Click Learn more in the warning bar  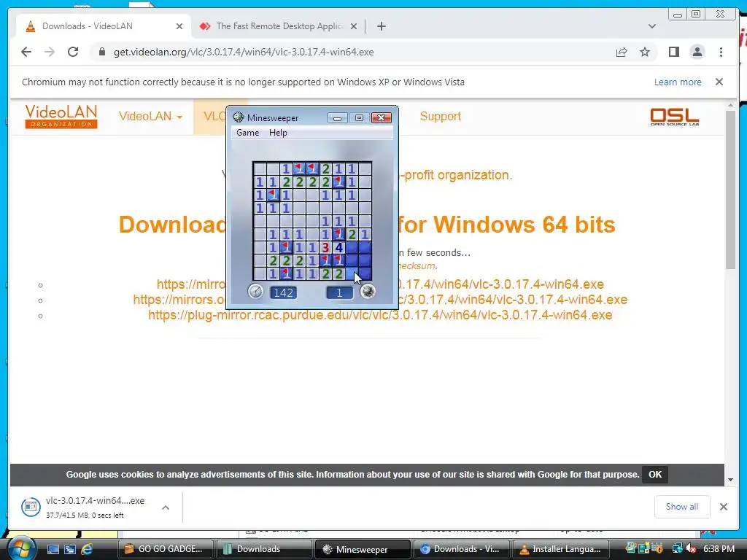tap(678, 82)
